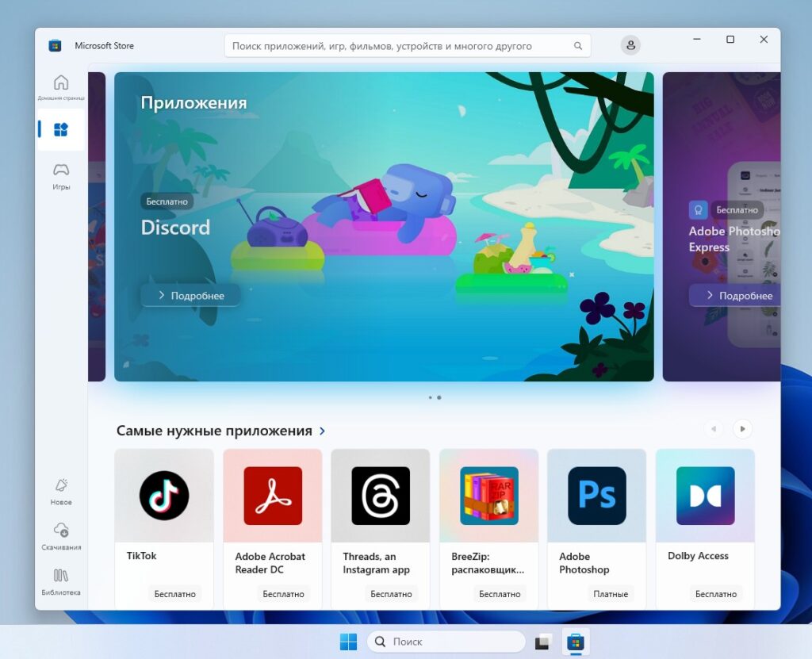Click the Microsoft Store taskbar icon
Screen dimensions: 812x659
(x=576, y=642)
